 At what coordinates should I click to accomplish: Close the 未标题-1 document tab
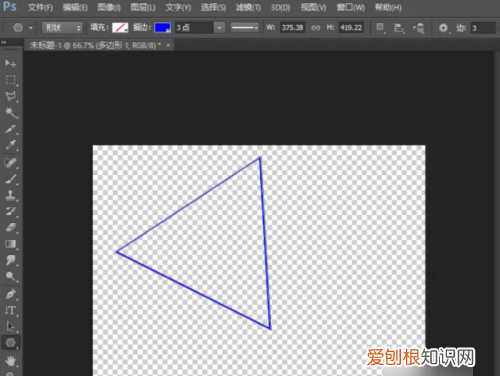[168, 45]
